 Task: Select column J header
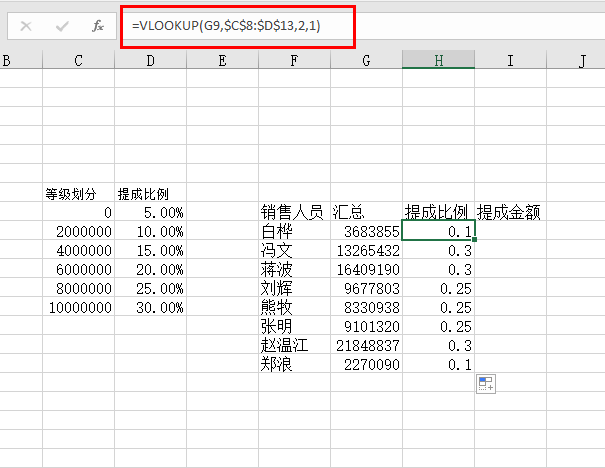click(x=580, y=62)
